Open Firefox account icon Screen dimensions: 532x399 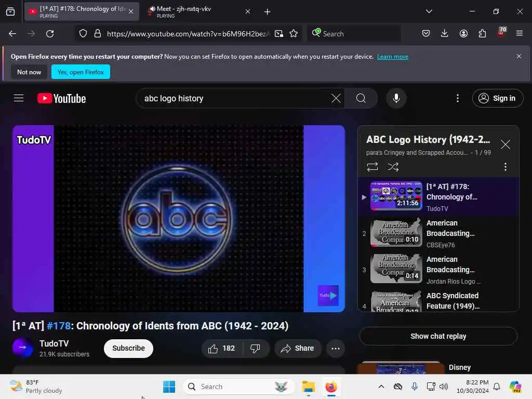coord(463,33)
